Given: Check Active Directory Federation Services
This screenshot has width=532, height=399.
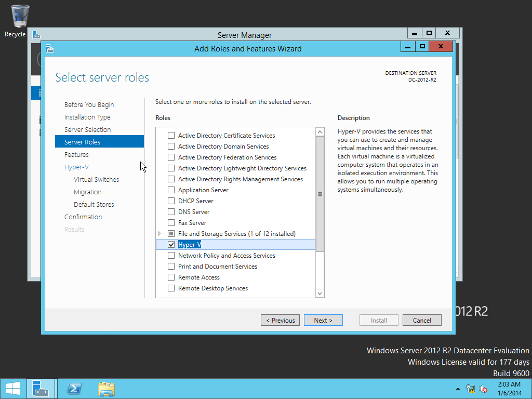Looking at the screenshot, I should click(x=171, y=157).
